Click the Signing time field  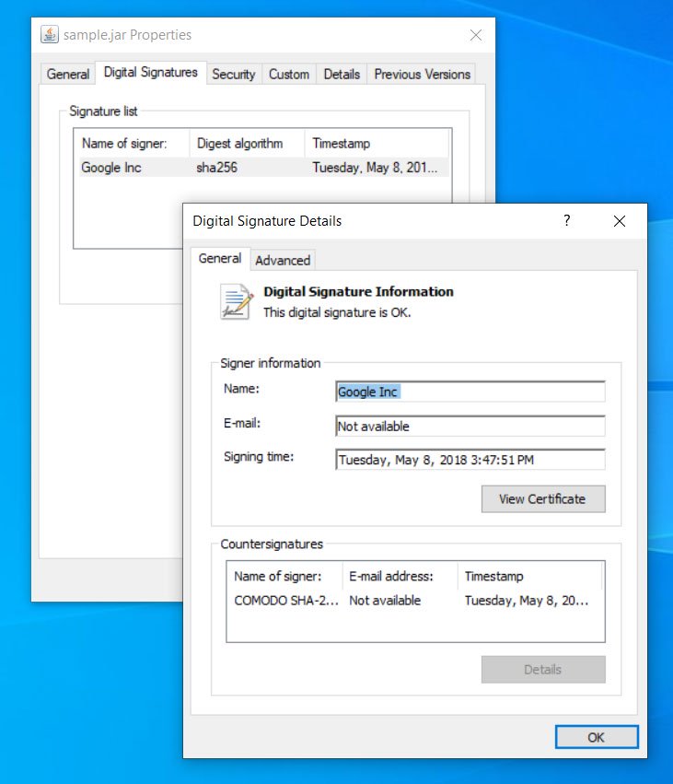coord(470,460)
